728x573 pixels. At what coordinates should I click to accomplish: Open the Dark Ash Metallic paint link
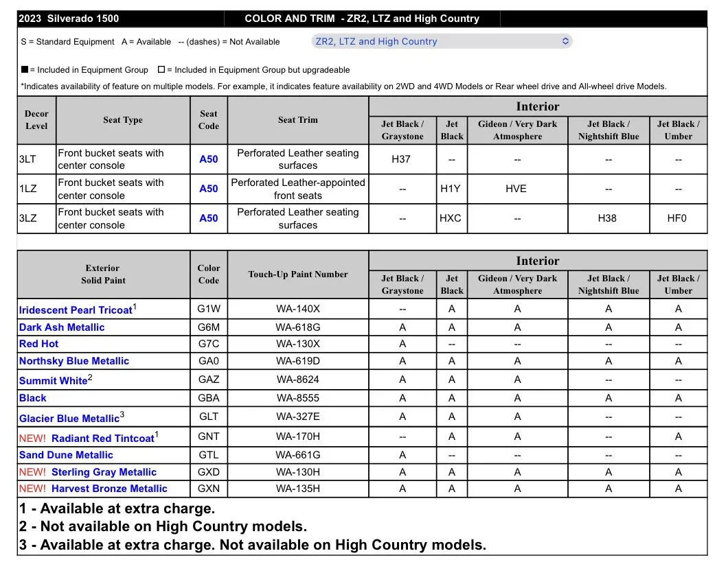(62, 327)
